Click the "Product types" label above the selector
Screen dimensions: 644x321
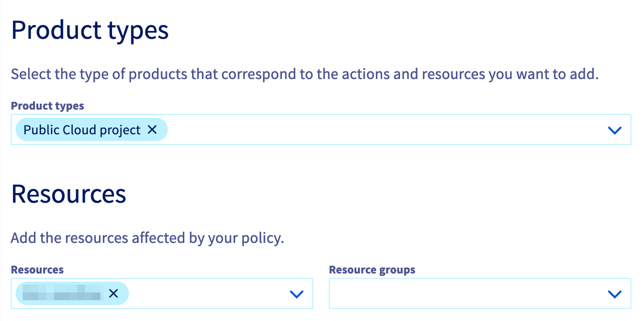pyautogui.click(x=48, y=106)
